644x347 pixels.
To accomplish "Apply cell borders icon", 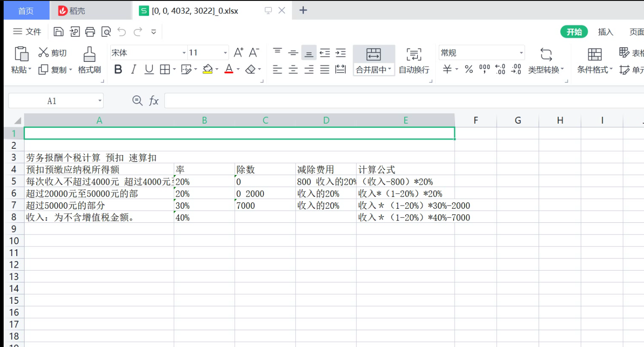I will (x=164, y=69).
